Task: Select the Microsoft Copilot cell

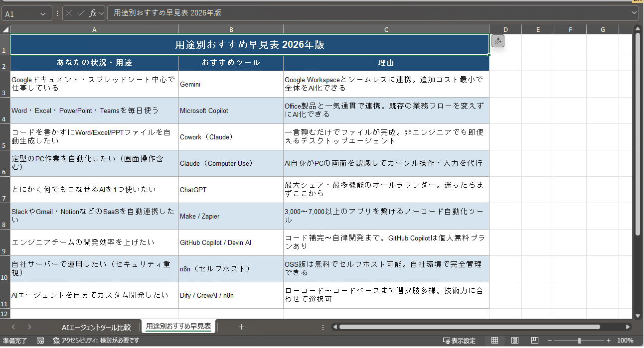Action: coord(231,111)
